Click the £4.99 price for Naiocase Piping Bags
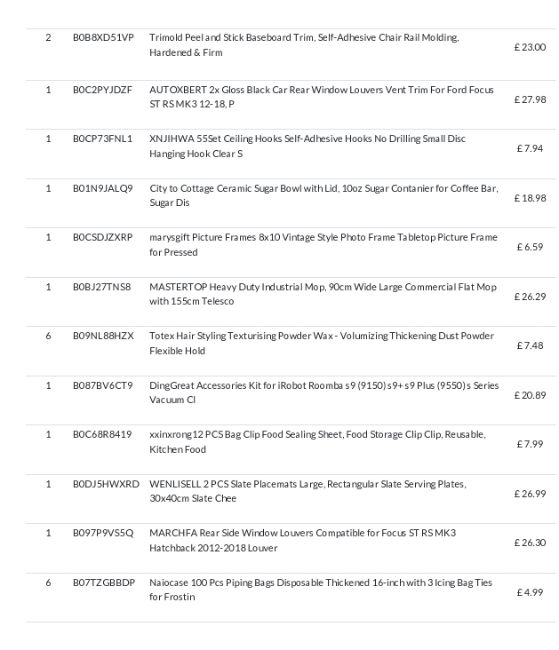Screen dimensions: 559x650 [530, 593]
